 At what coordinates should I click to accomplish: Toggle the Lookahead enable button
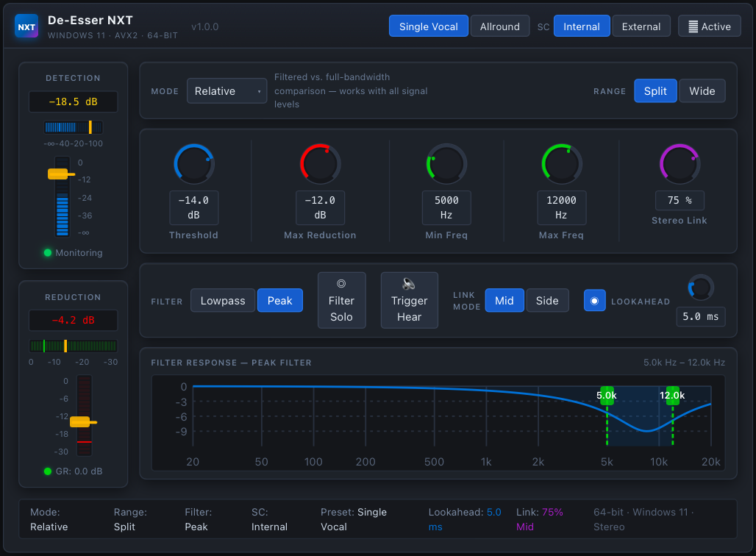point(595,300)
